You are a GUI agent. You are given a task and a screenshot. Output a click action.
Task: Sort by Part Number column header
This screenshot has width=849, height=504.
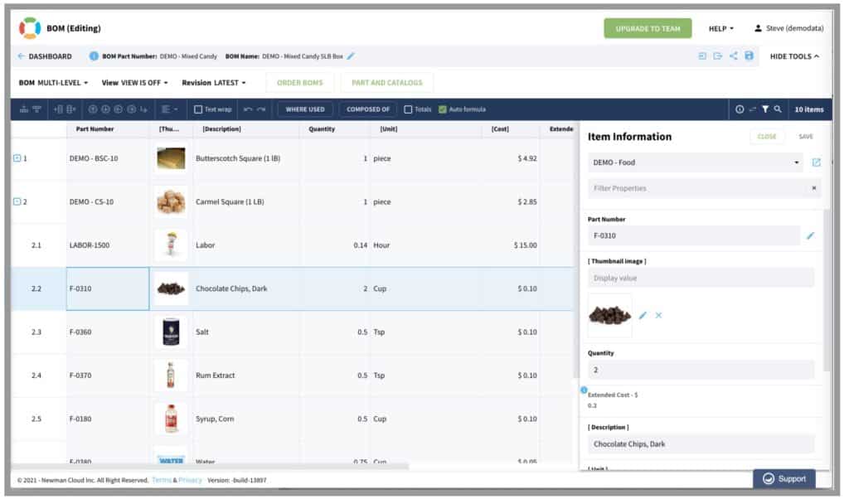tap(95, 128)
